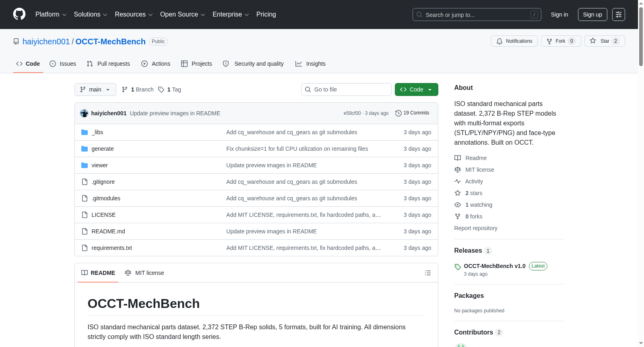Click the tag icon beside 1 Tag
The width and height of the screenshot is (644, 347).
point(161,89)
